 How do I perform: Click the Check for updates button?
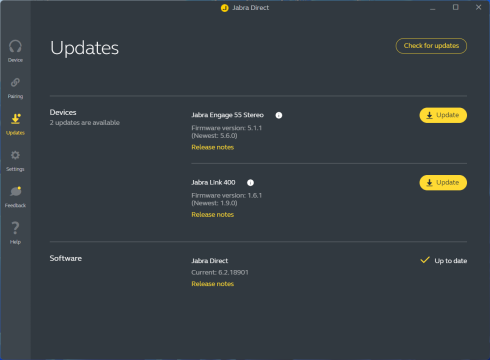click(431, 46)
